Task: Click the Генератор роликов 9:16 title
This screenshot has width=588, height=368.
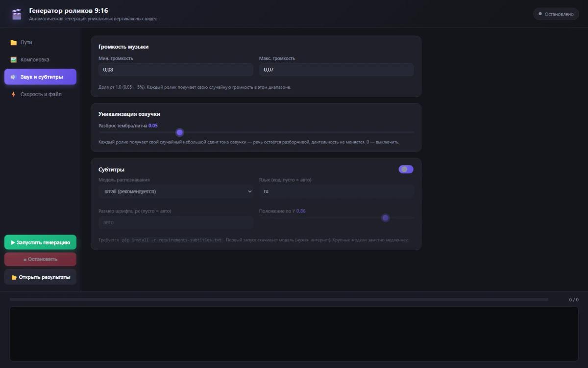Action: 69,10
